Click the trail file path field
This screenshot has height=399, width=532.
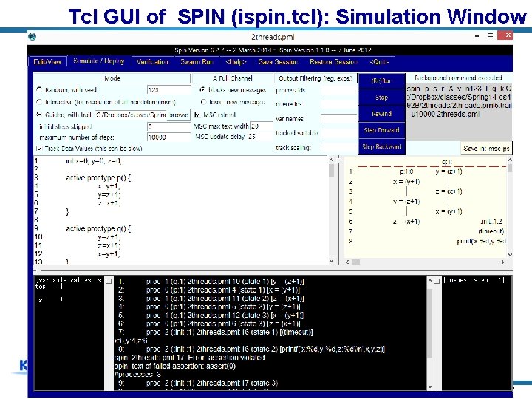coord(131,115)
